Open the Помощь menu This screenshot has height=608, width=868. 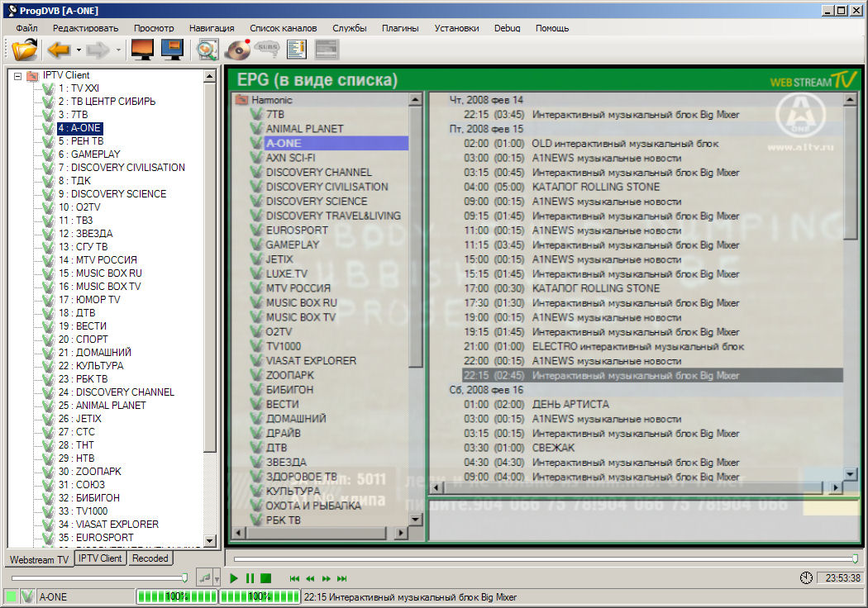(x=552, y=28)
